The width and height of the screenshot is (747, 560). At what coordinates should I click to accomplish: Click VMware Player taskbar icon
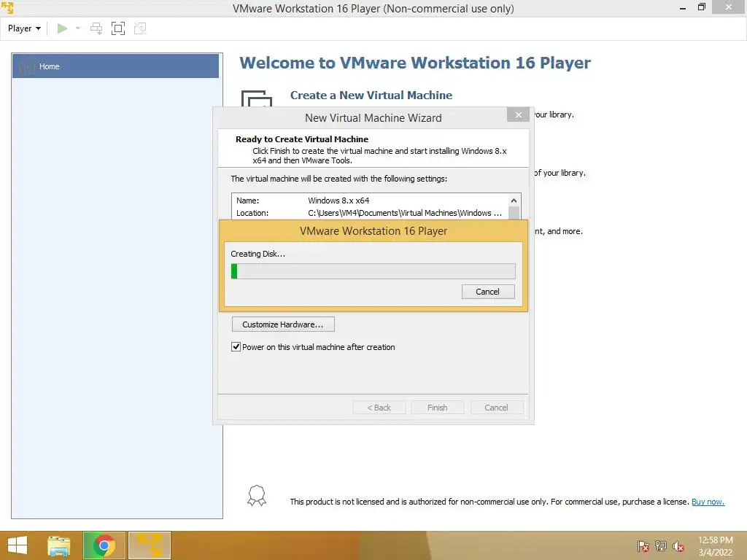click(x=149, y=545)
